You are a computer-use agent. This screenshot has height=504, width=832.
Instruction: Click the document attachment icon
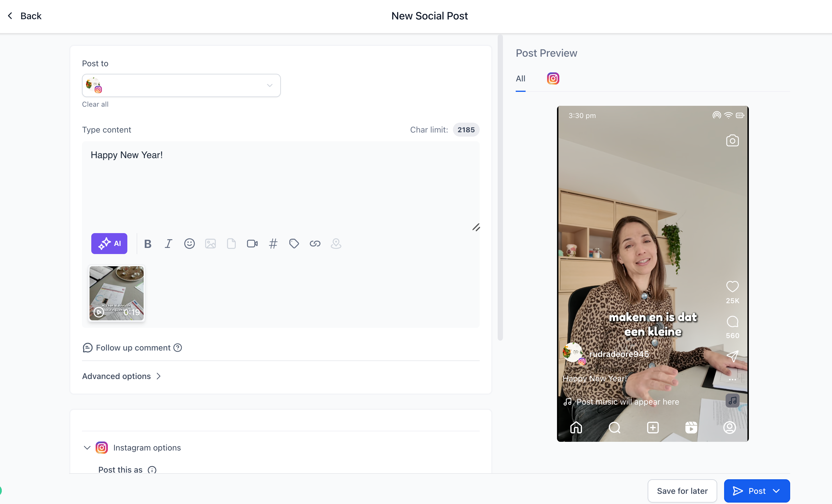231,243
